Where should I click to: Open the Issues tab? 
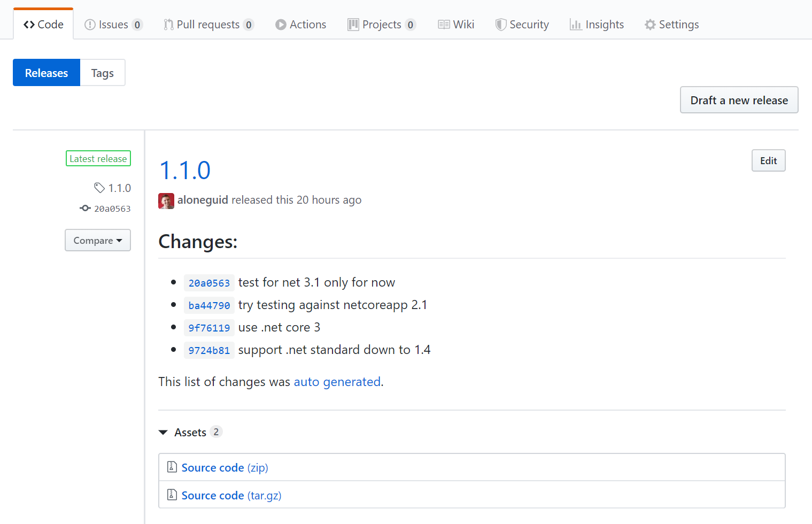113,25
